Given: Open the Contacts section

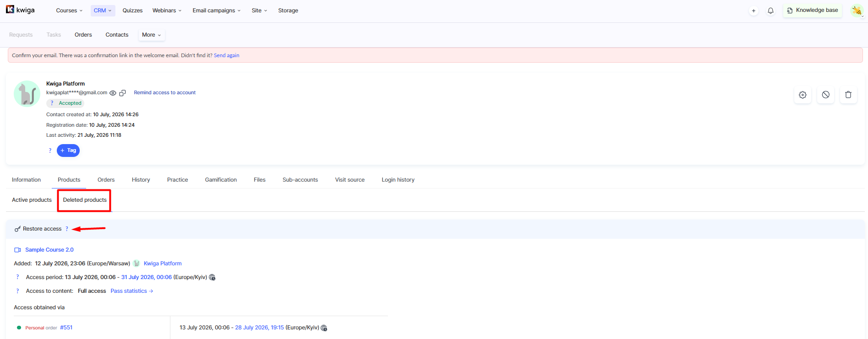Looking at the screenshot, I should pyautogui.click(x=117, y=35).
